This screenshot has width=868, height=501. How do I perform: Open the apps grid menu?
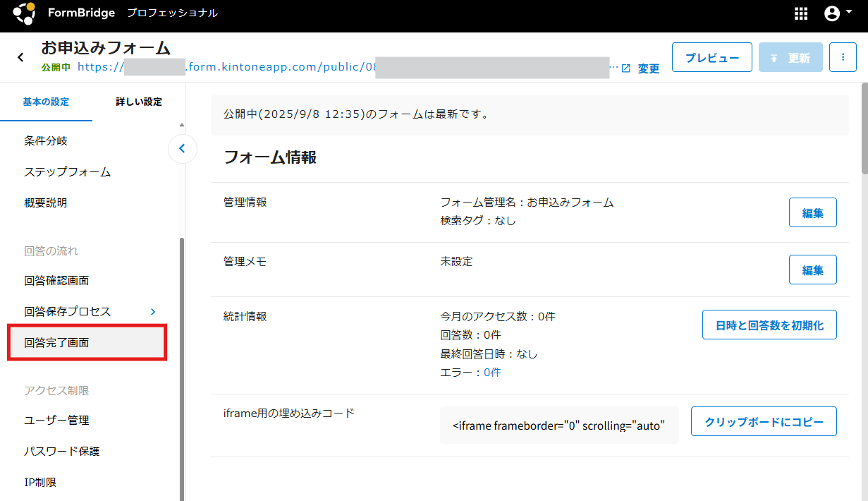(801, 13)
